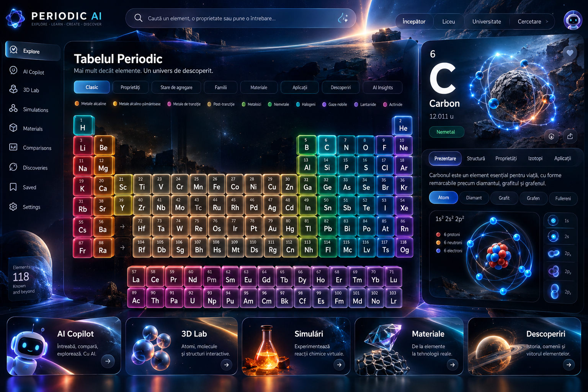Click the Periodic AI atom logo
588x392 pixels.
tap(15, 18)
